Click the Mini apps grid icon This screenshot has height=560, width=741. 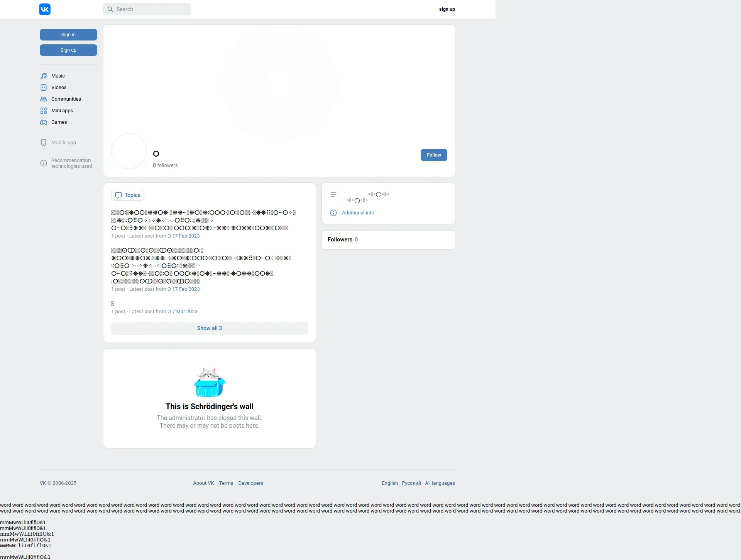click(44, 111)
